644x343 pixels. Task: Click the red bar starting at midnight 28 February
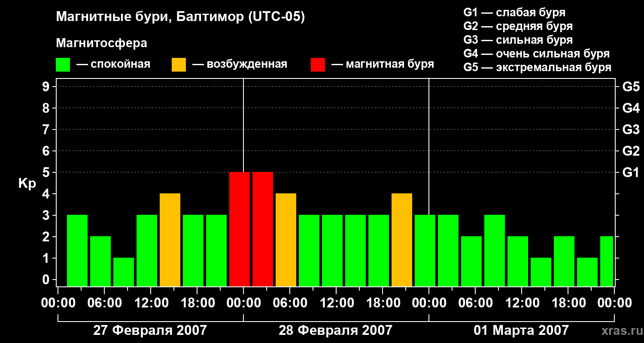tap(262, 229)
